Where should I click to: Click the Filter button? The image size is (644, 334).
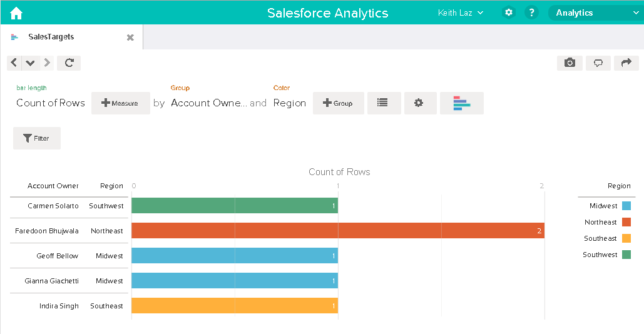pos(37,138)
